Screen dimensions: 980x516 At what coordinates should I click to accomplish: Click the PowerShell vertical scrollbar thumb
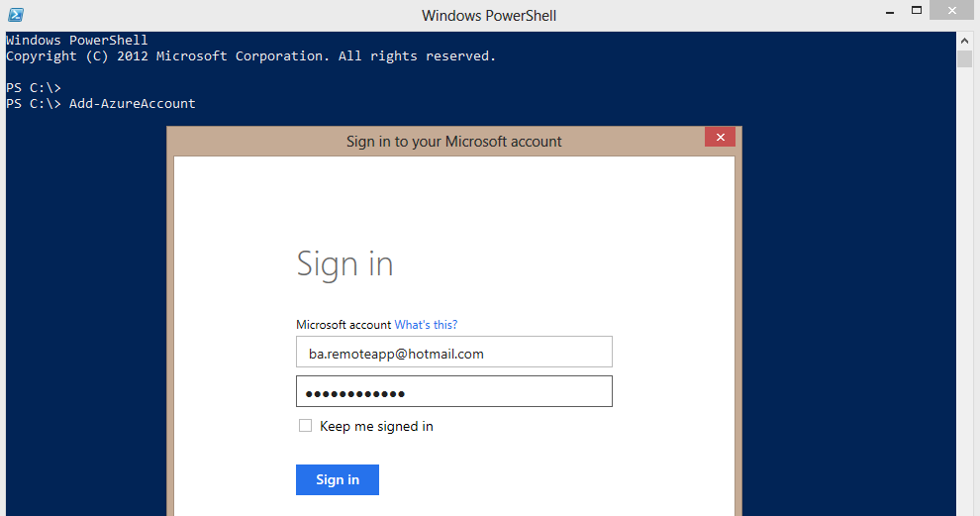coord(965,59)
